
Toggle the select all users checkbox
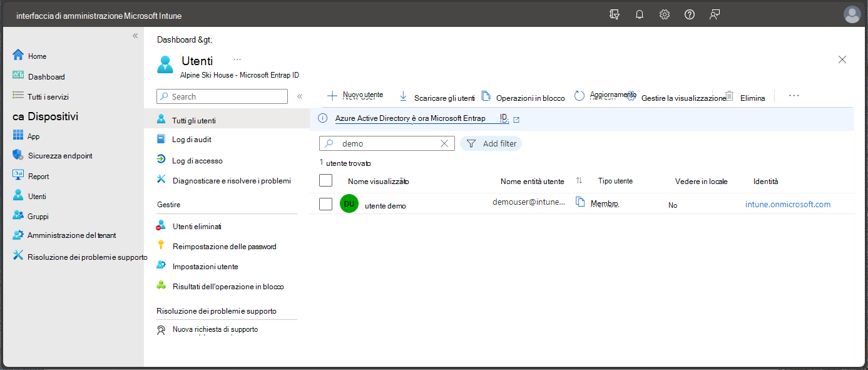point(325,180)
